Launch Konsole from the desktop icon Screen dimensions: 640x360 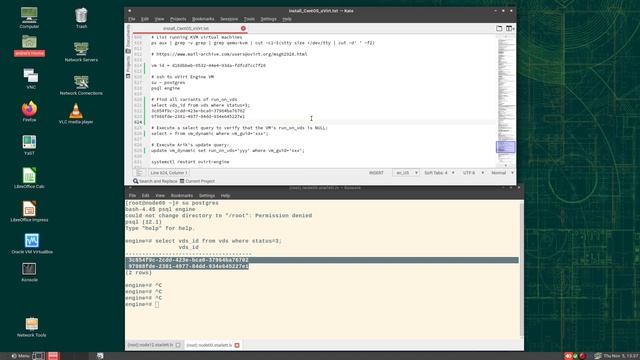tap(29, 272)
